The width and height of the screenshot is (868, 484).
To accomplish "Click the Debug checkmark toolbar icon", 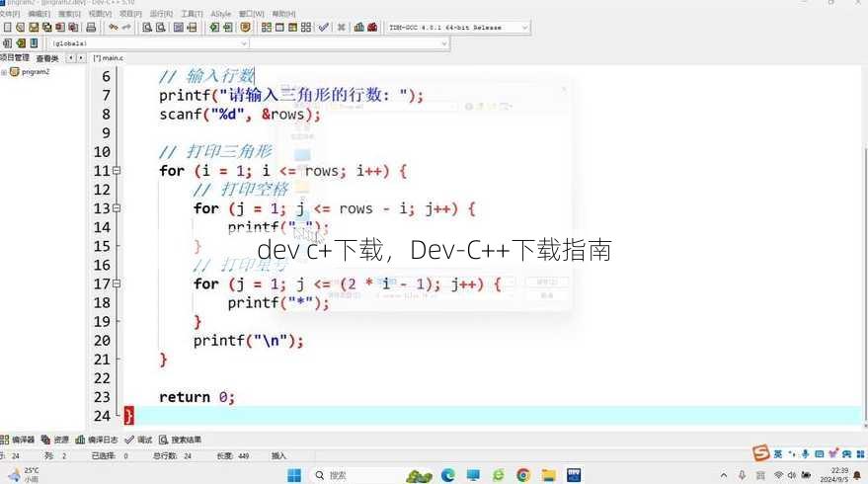I will [x=324, y=27].
